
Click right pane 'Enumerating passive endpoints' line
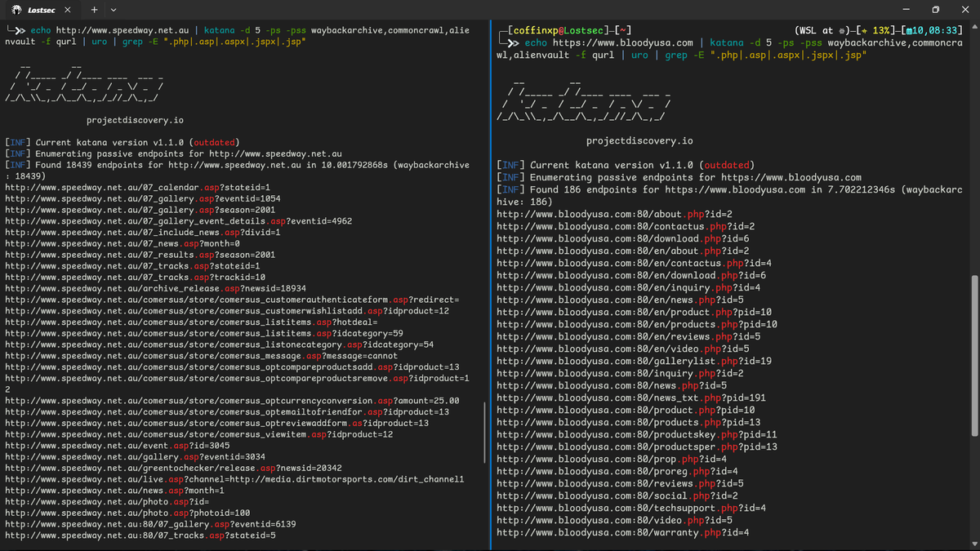click(x=679, y=177)
